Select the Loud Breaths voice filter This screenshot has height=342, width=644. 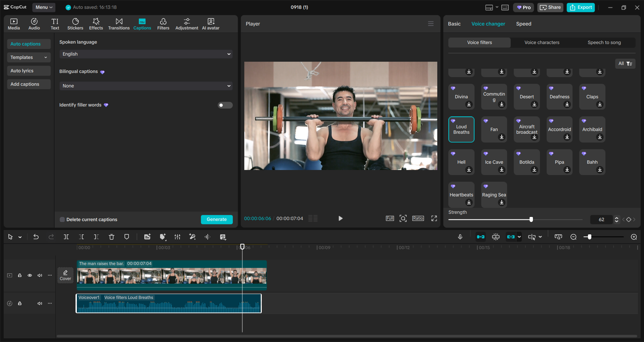[x=461, y=129]
